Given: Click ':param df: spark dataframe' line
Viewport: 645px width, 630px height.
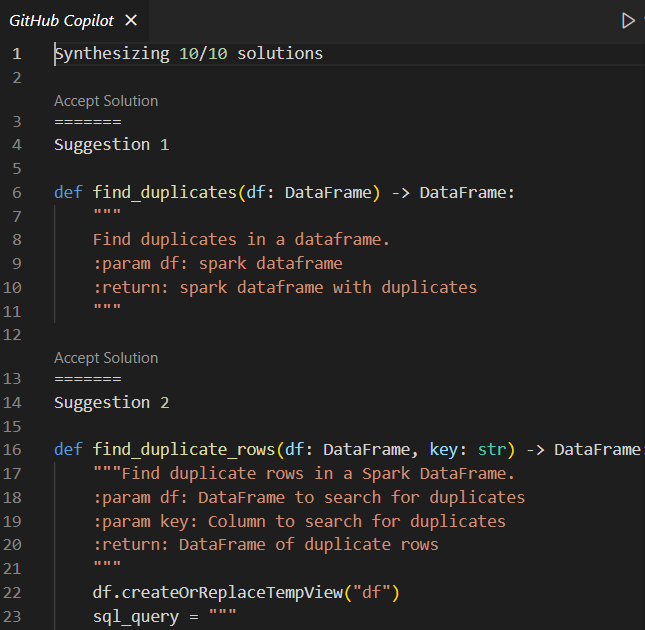Looking at the screenshot, I should (x=218, y=264).
